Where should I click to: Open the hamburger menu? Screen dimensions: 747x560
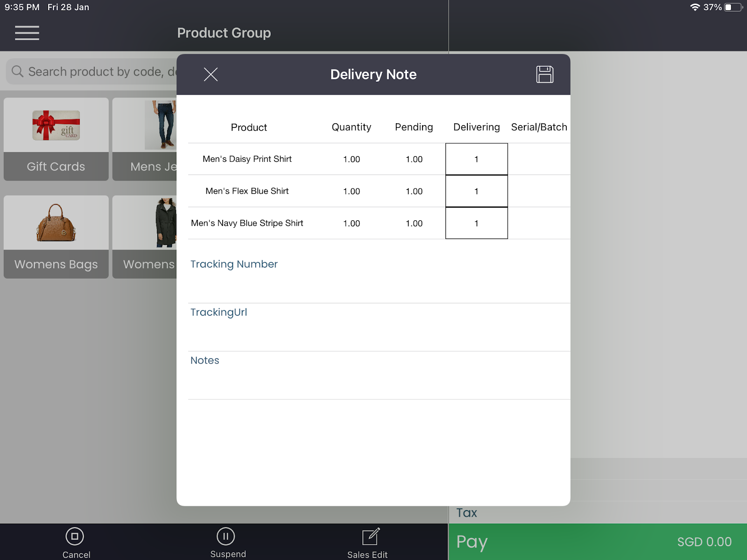coord(27,33)
